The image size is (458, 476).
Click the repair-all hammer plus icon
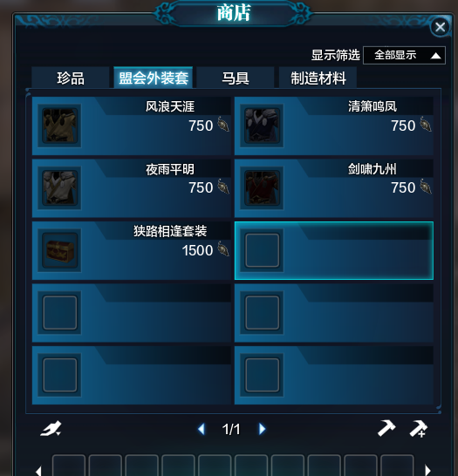[418, 429]
